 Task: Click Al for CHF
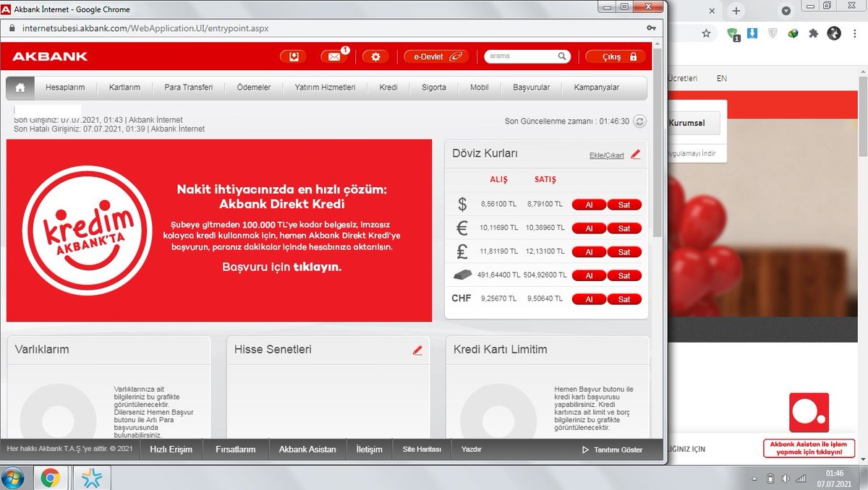click(x=589, y=299)
